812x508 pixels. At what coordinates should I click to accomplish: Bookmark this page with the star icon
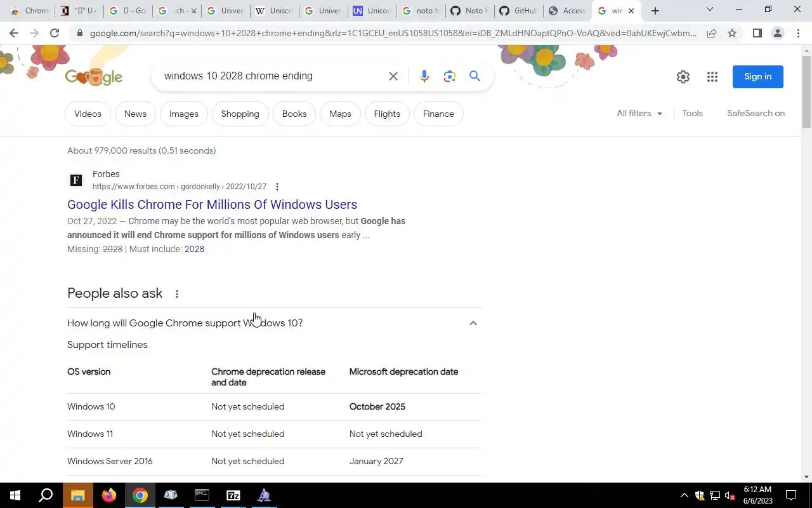point(732,33)
